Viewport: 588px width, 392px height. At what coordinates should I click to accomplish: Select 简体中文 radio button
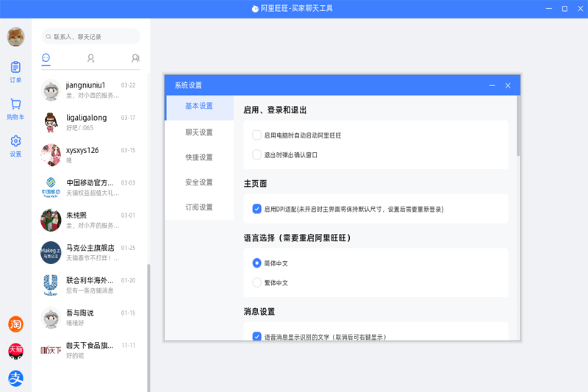point(257,263)
